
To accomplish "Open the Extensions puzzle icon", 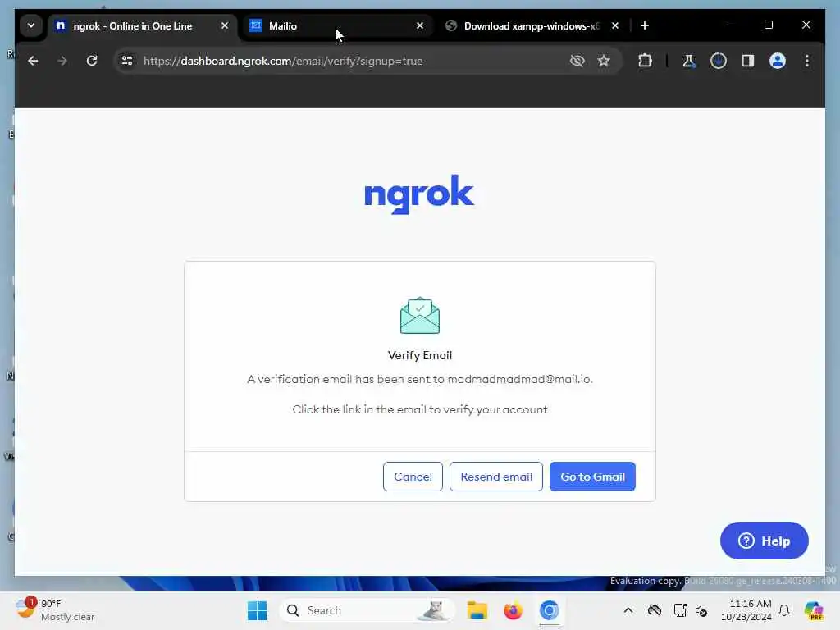I will 645,61.
